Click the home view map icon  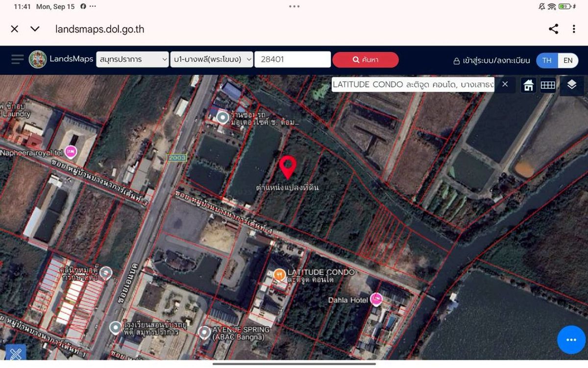528,85
